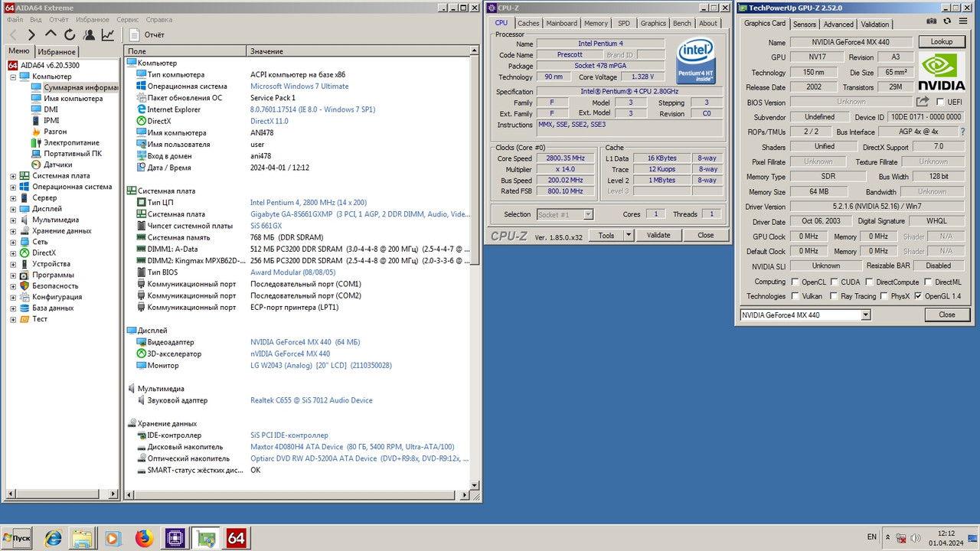Open the CPU-Z Tools dropdown arrow
The width and height of the screenshot is (980, 551).
pos(629,236)
